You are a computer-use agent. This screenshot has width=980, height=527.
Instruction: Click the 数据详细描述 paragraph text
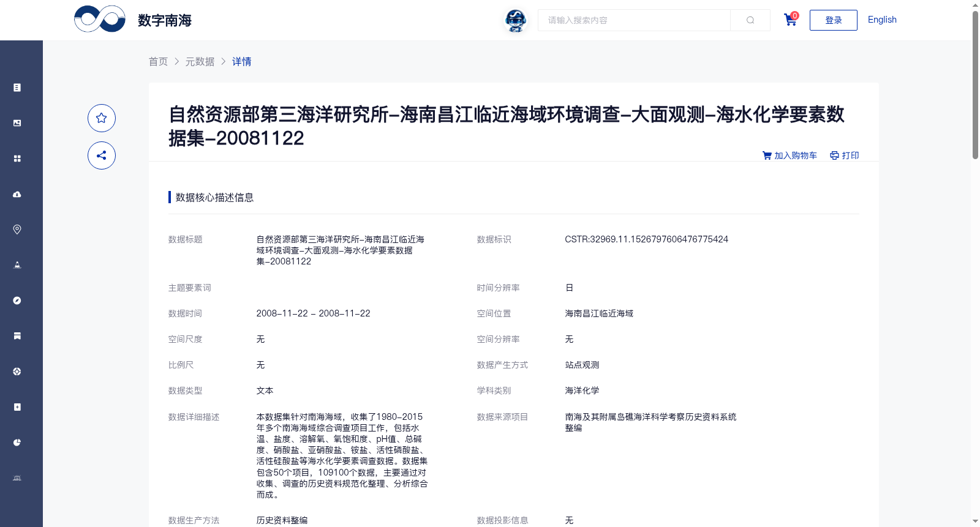342,455
